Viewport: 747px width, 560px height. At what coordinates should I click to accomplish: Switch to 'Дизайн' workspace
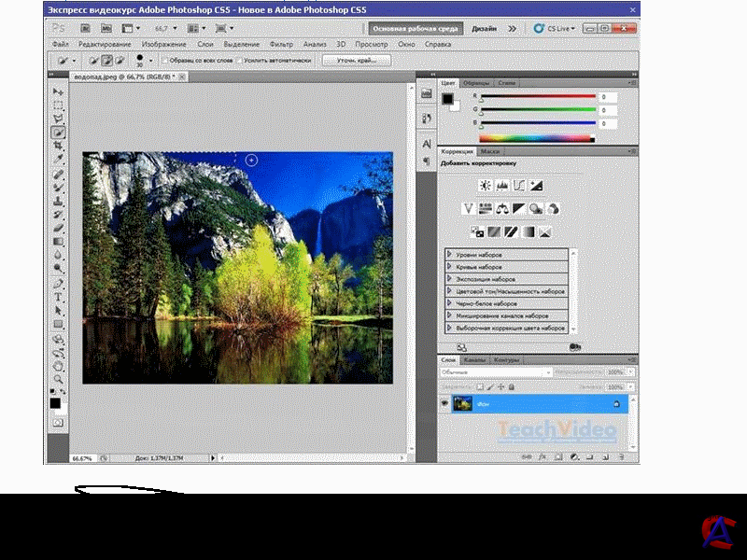tap(484, 28)
